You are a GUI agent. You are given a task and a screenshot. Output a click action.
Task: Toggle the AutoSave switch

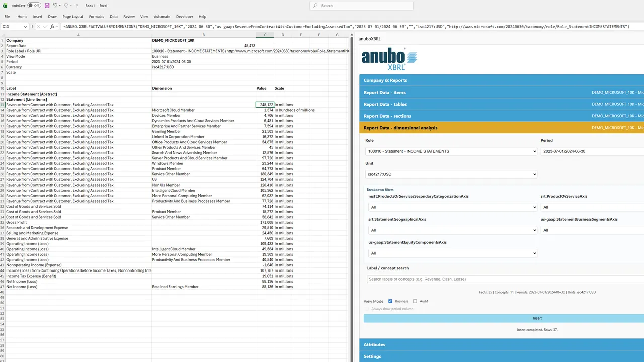click(34, 5)
